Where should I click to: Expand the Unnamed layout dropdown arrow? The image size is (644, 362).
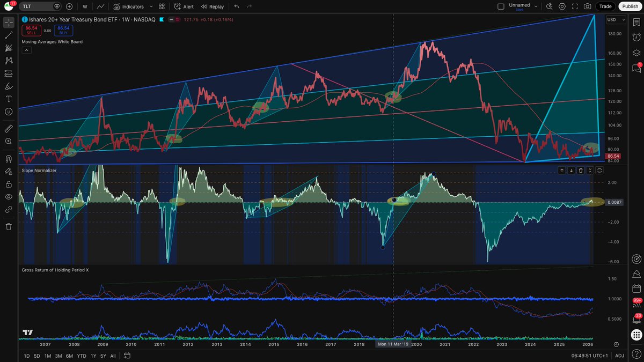click(x=536, y=6)
